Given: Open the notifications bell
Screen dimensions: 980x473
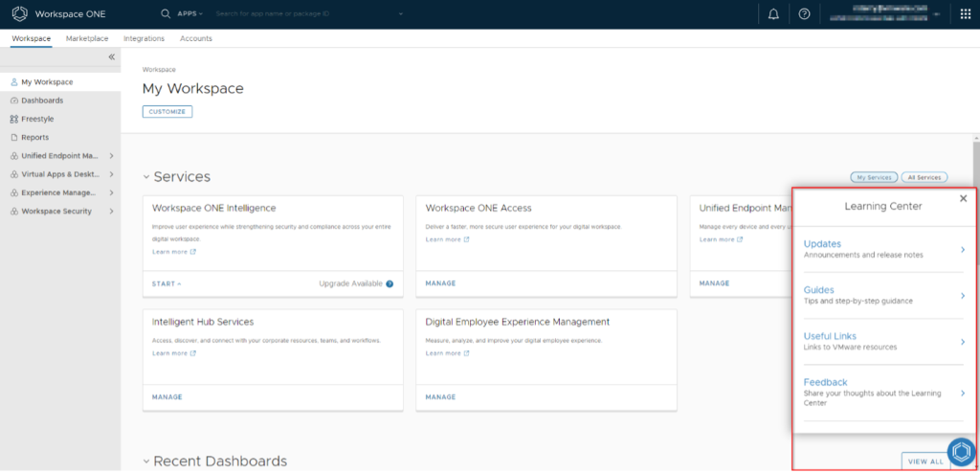Looking at the screenshot, I should 773,14.
